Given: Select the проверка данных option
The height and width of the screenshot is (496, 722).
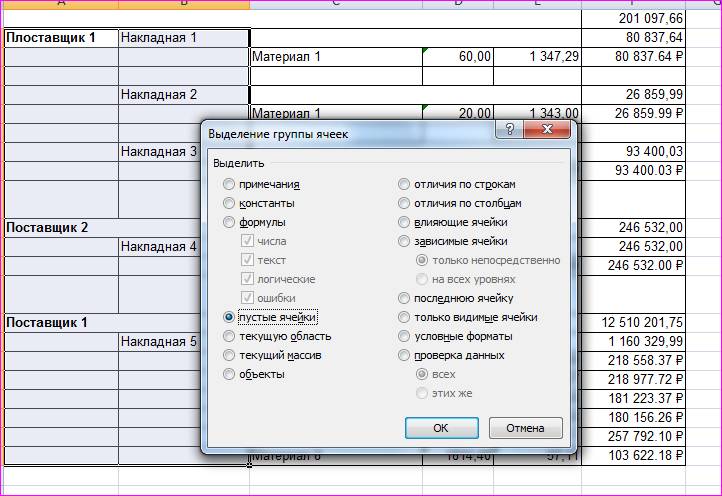Looking at the screenshot, I should 404,355.
